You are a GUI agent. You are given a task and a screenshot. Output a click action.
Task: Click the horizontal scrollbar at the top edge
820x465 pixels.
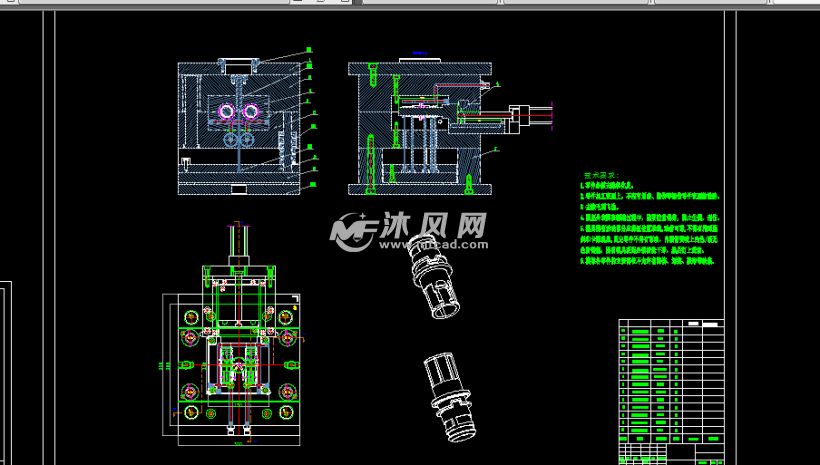tap(400, 3)
